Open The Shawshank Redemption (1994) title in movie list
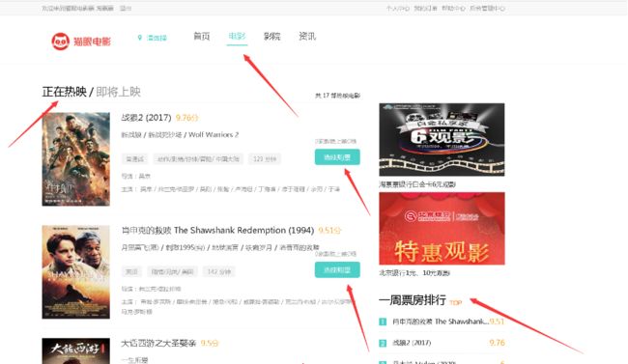The image size is (628, 364). pyautogui.click(x=217, y=230)
